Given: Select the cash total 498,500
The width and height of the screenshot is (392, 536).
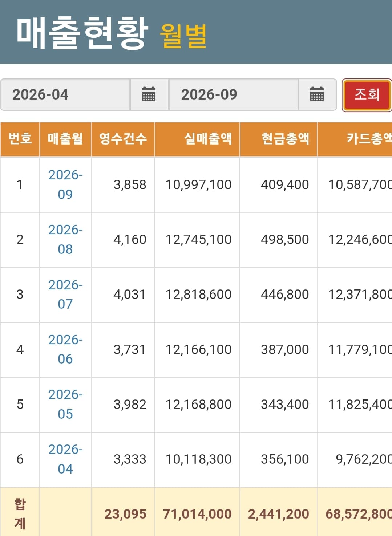Looking at the screenshot, I should (x=285, y=240).
